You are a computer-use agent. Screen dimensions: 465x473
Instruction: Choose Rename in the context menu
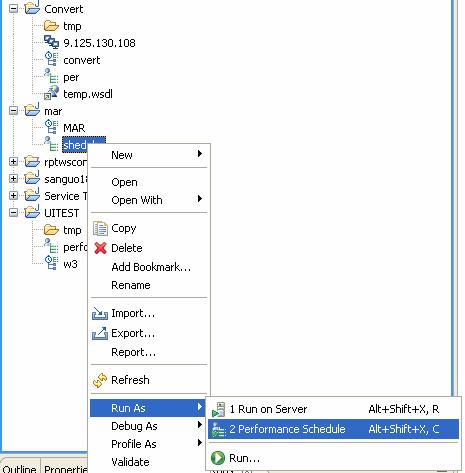[131, 285]
